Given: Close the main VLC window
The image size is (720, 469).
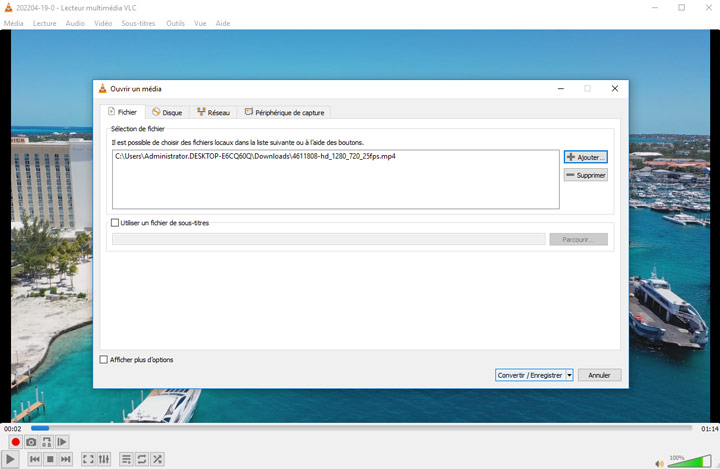Looking at the screenshot, I should click(709, 7).
